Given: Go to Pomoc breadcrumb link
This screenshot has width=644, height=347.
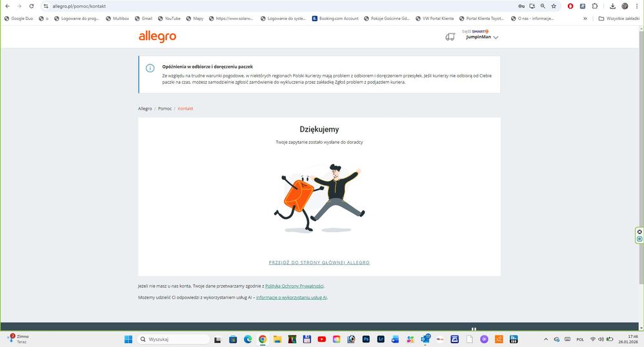Looking at the screenshot, I should [165, 108].
